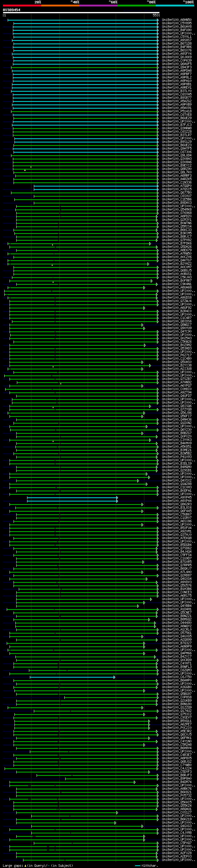
Task: Select the UniRef100_B9SR77 label
Action: pyautogui.click(x=176, y=98)
